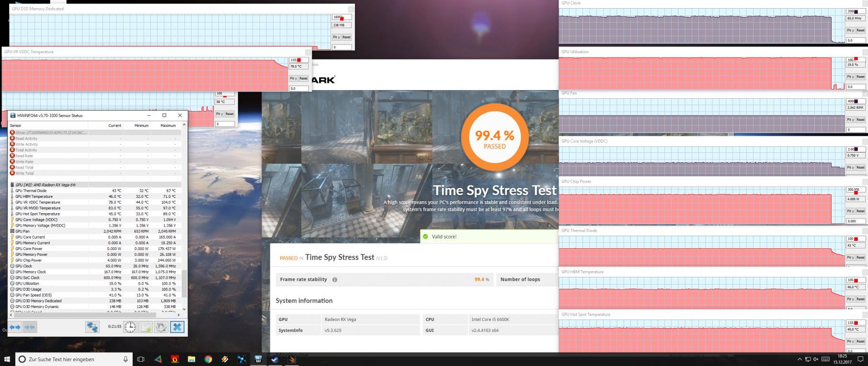This screenshot has height=366, width=868.
Task: Click red swatch in GPU VR VDDC Temperature graph
Action: tap(299, 60)
